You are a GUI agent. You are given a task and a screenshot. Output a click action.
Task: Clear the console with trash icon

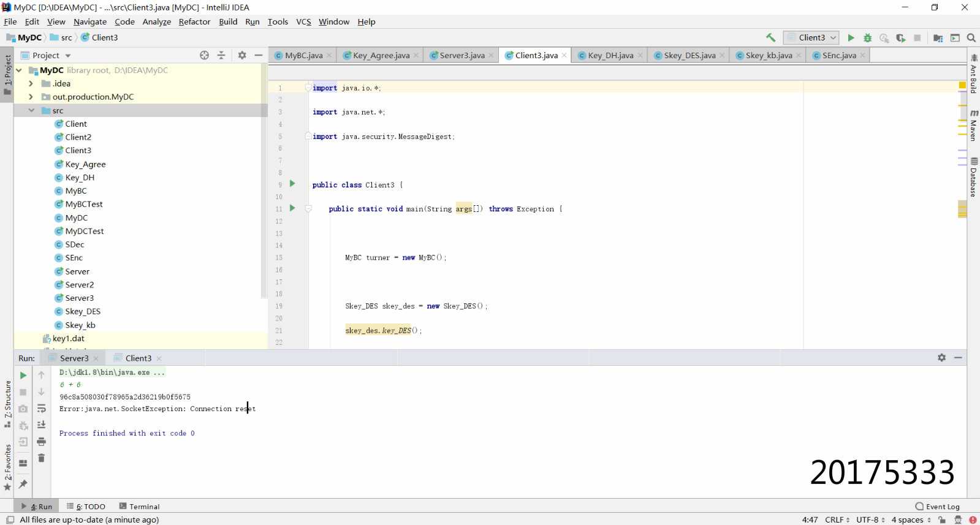[x=42, y=458]
